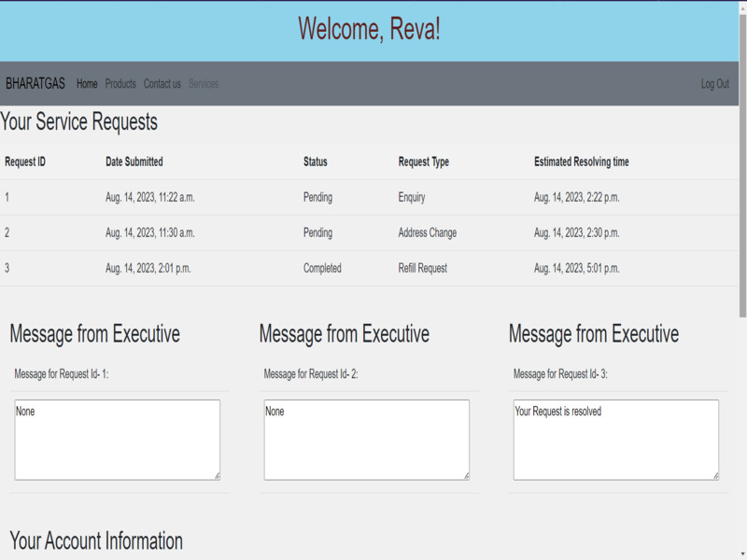Focus the message box for Request Id-2
Viewport: 747px width, 560px height.
(x=366, y=440)
